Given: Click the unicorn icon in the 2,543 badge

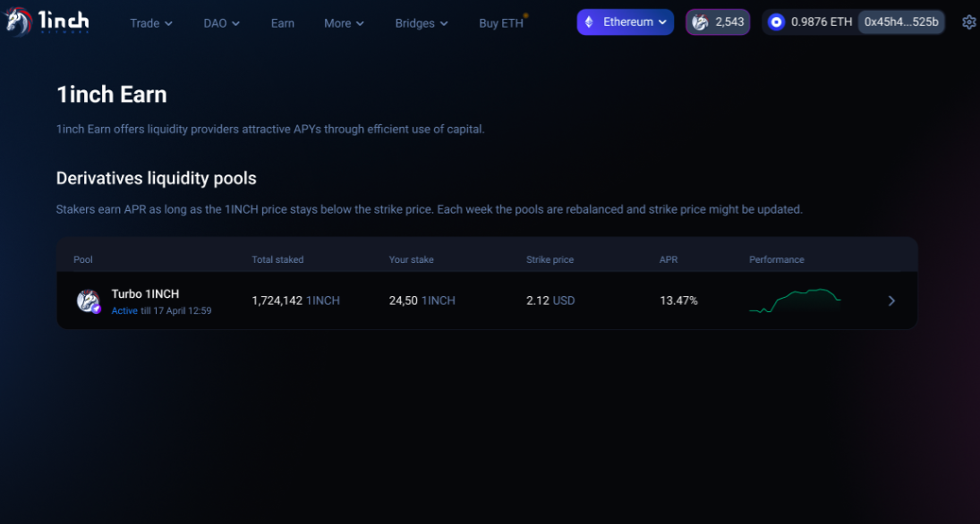Looking at the screenshot, I should pos(700,22).
